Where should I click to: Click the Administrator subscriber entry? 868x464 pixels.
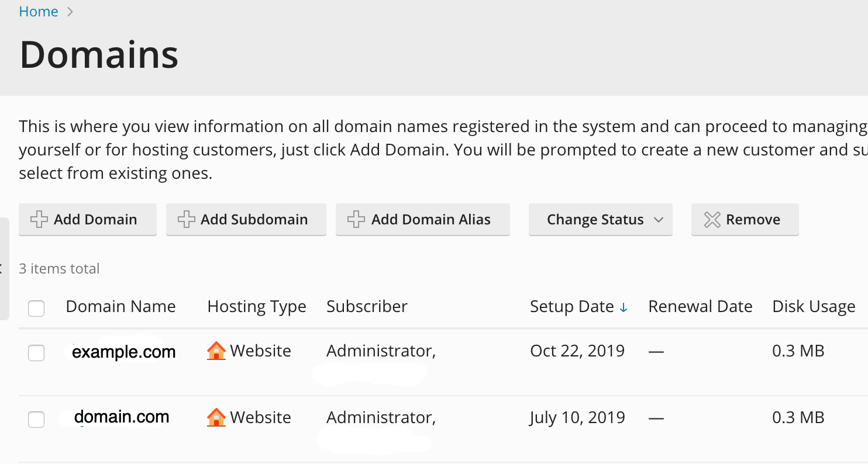[x=381, y=350]
